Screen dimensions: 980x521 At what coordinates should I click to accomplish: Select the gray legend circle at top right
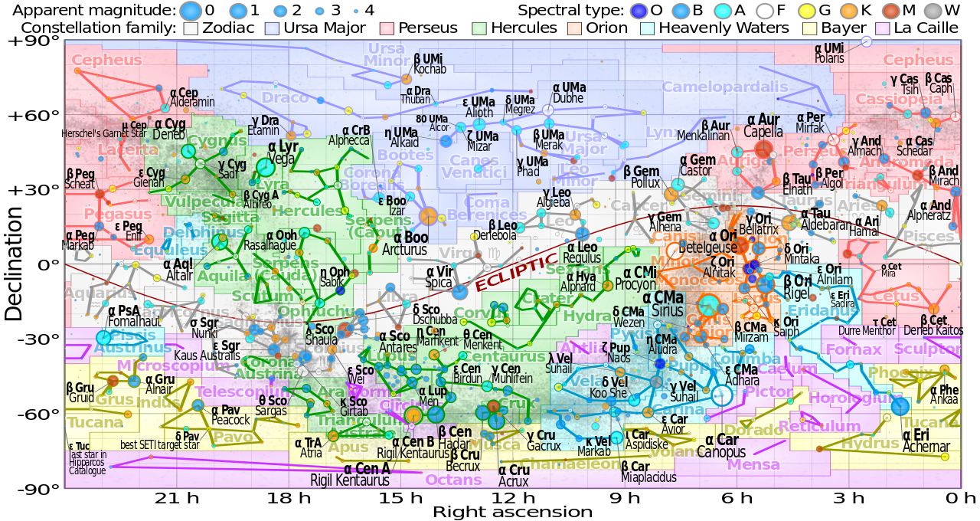click(x=933, y=11)
